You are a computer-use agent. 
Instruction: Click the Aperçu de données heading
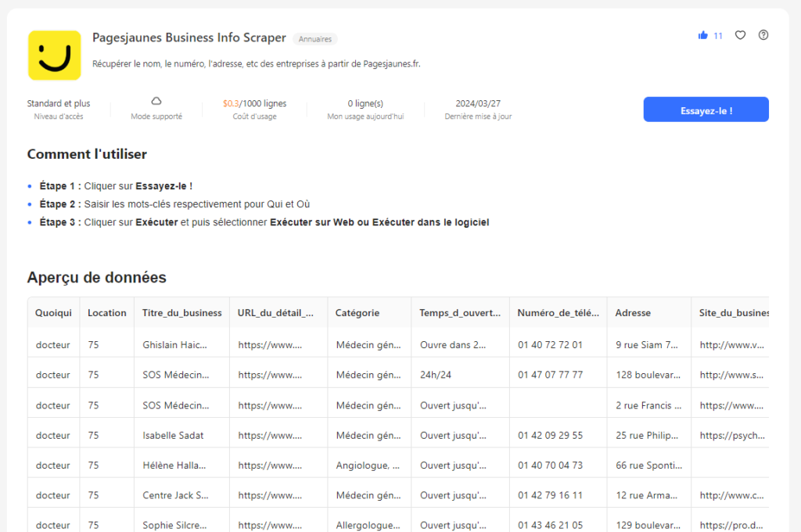96,277
